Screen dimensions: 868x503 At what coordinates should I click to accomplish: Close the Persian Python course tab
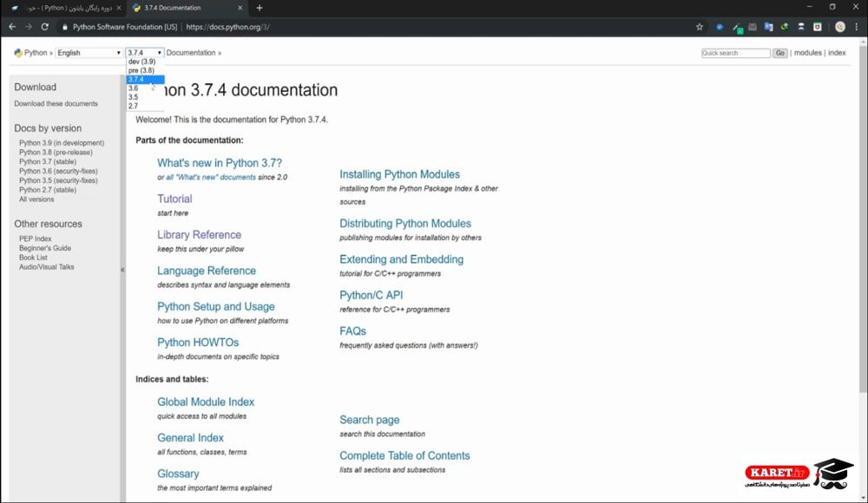tap(118, 8)
